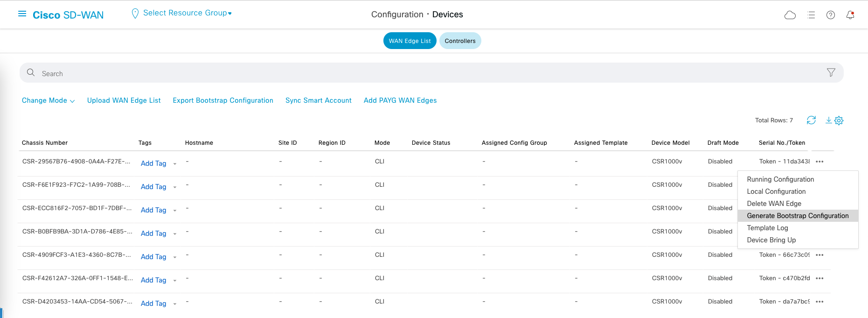
Task: Click Add Tag for CSR-F42612A7 device
Action: coord(153,280)
